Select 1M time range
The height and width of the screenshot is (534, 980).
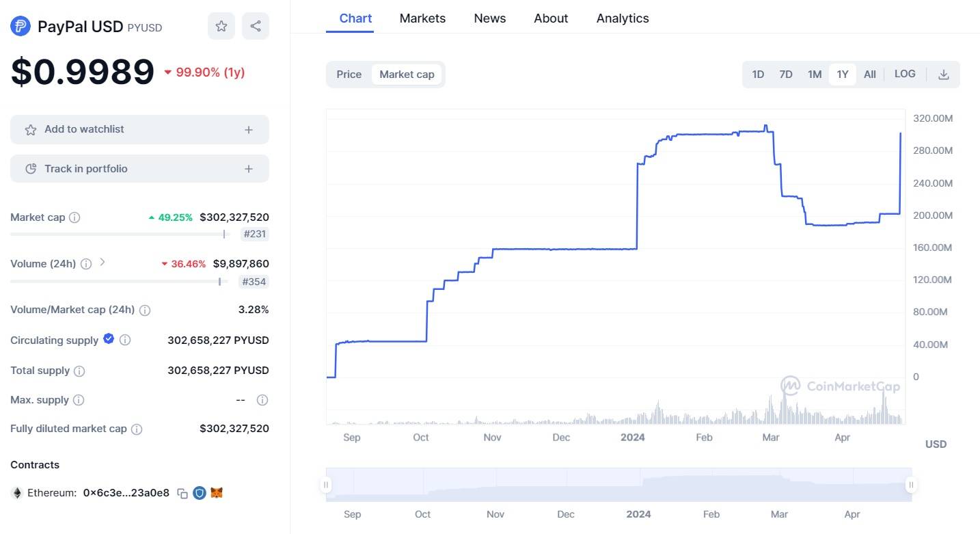tap(815, 75)
